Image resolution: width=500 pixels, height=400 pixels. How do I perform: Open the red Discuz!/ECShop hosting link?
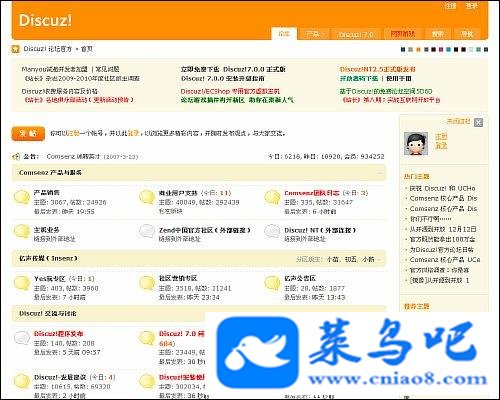point(230,91)
